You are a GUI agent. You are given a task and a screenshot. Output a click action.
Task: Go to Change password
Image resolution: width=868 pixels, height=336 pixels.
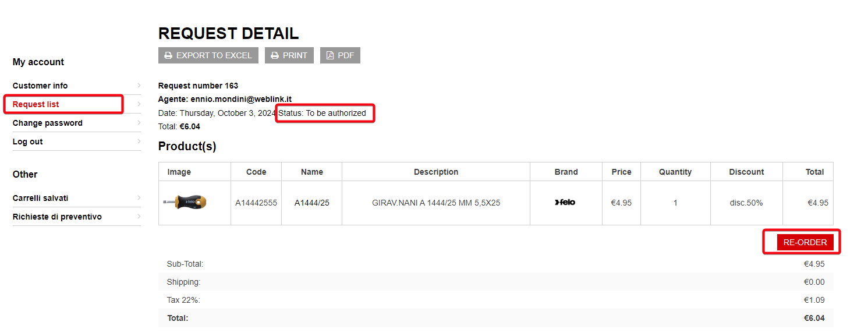(x=48, y=123)
